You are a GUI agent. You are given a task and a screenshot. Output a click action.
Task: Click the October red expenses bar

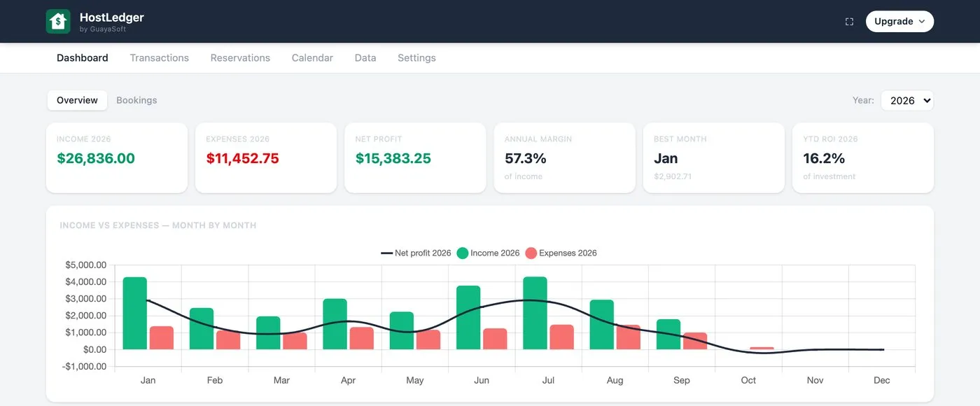[x=762, y=348]
